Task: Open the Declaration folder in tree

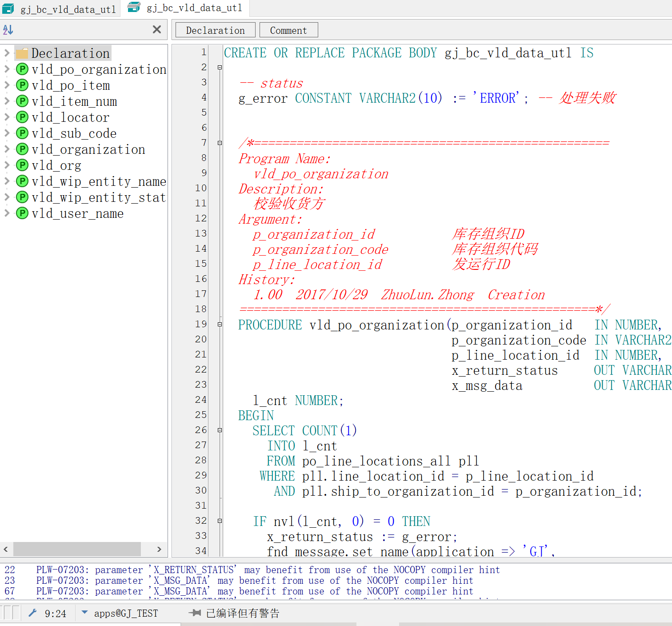Action: (x=22, y=53)
